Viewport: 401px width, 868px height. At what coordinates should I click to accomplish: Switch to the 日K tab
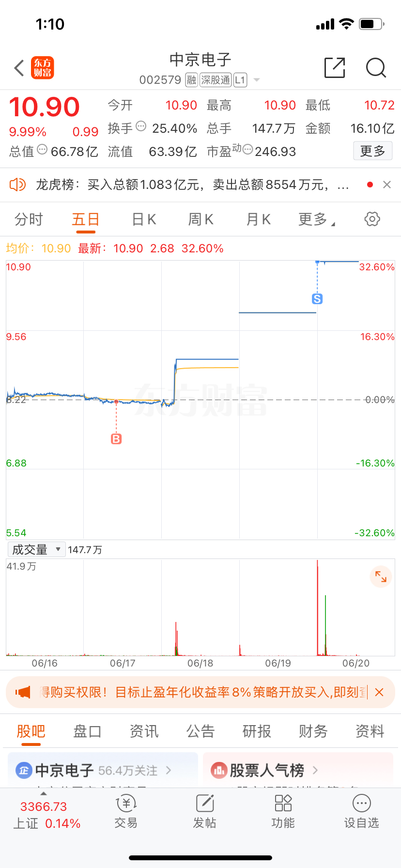point(144,219)
